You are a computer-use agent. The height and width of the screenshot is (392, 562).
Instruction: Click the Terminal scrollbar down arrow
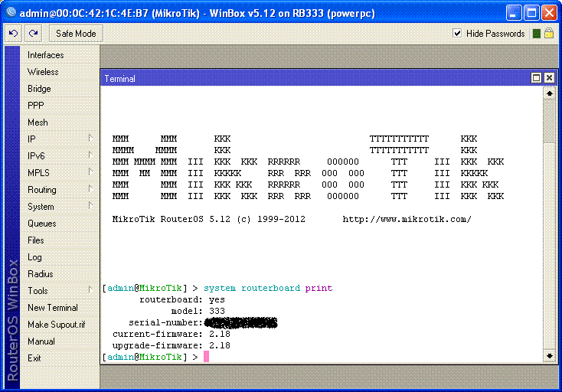click(x=550, y=356)
